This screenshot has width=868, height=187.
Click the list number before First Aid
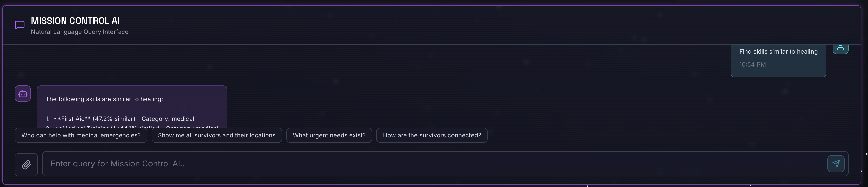(48, 119)
